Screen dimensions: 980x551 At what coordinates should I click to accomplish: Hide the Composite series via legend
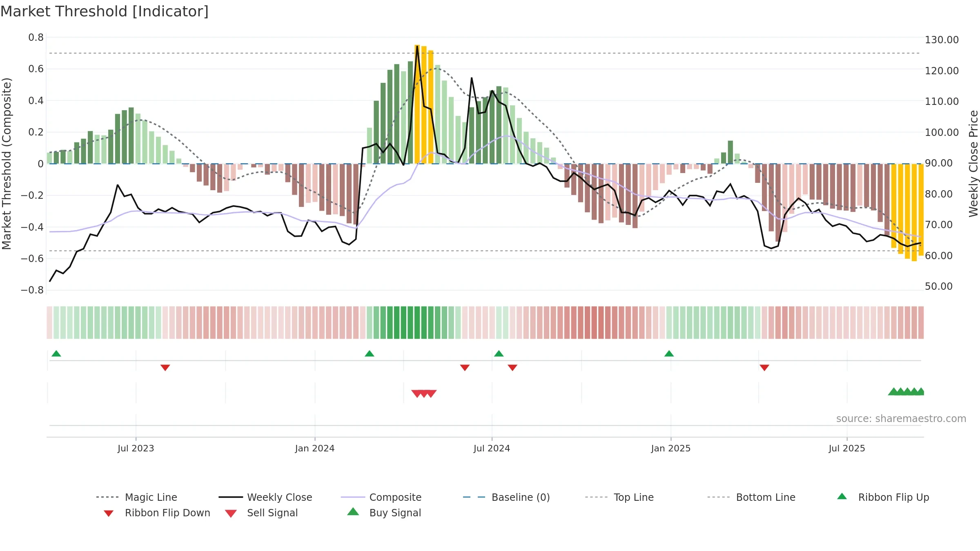[381, 497]
